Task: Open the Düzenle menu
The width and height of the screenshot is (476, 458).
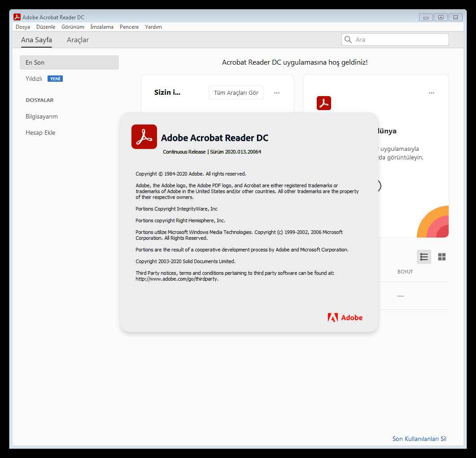Action: tap(46, 27)
